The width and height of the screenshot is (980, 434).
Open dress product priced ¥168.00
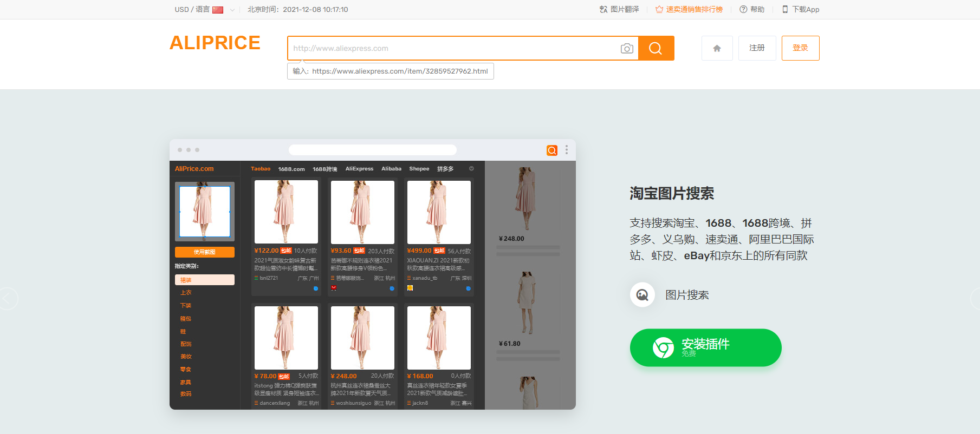[439, 356]
